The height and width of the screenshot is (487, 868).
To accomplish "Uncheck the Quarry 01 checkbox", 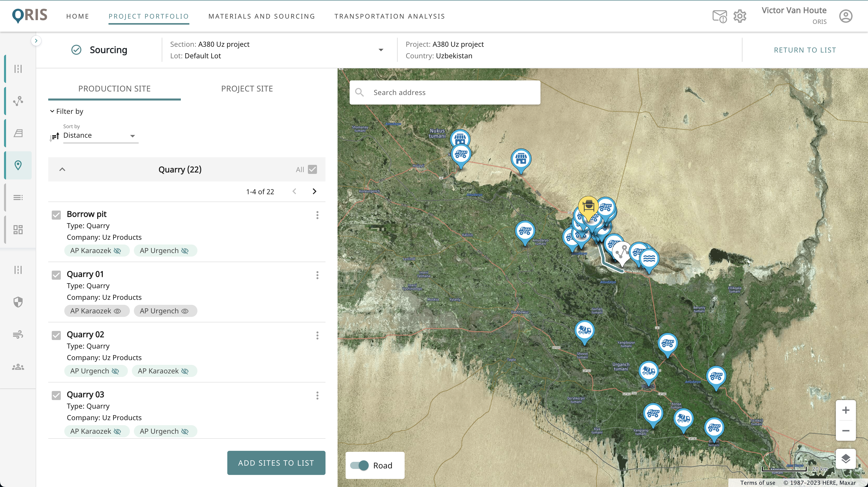I will click(56, 275).
